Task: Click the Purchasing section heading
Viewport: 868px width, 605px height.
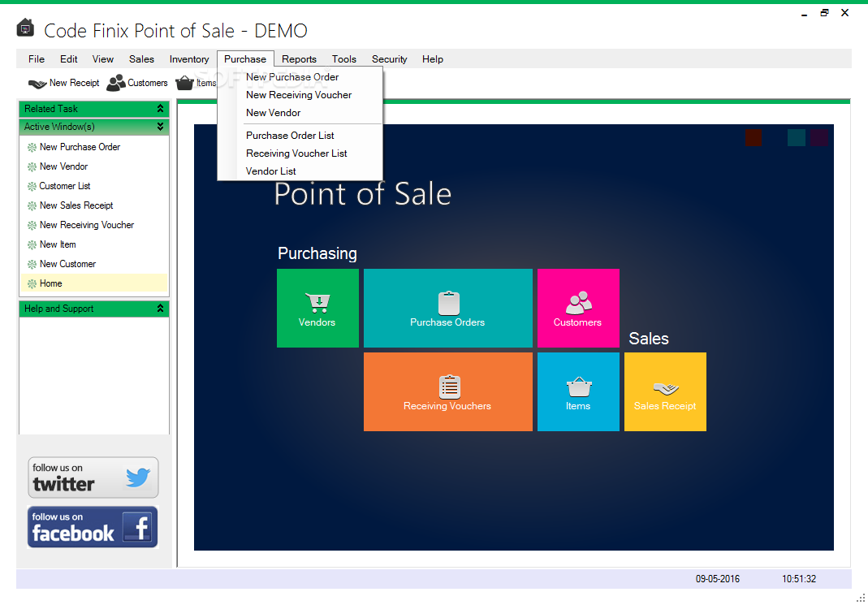Action: coord(317,253)
